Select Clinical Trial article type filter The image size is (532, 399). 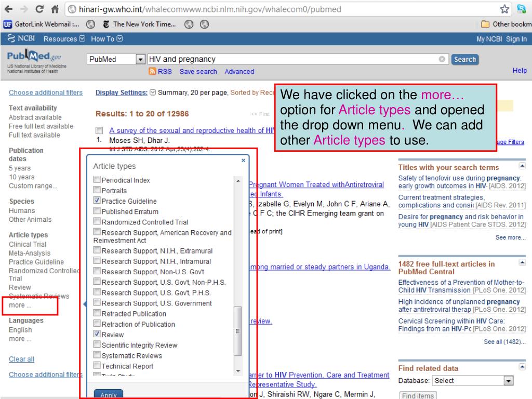(x=28, y=244)
